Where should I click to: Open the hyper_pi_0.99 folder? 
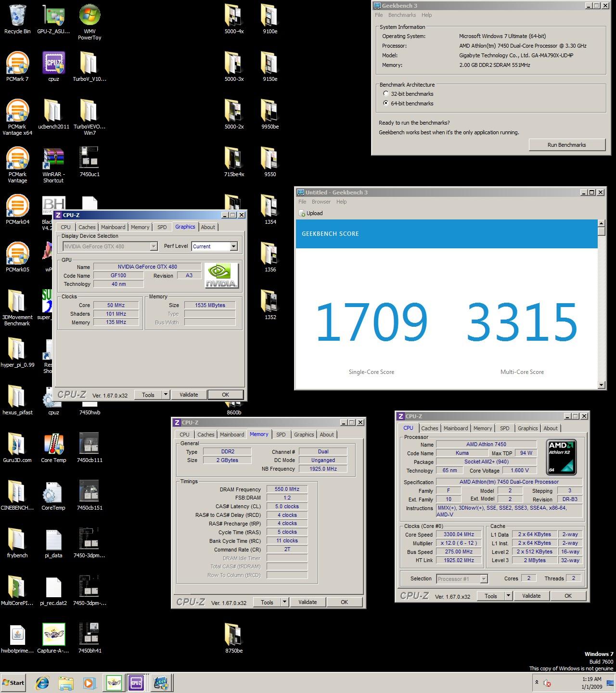click(x=17, y=352)
